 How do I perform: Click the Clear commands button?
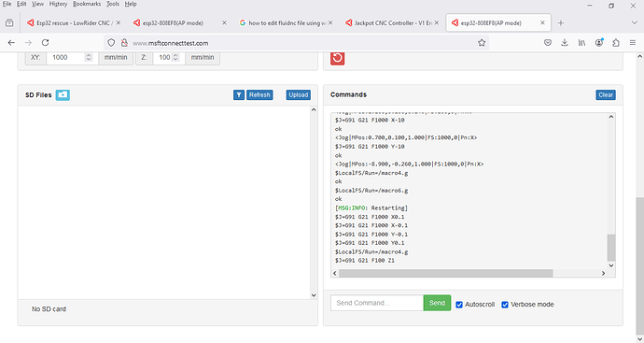click(606, 95)
